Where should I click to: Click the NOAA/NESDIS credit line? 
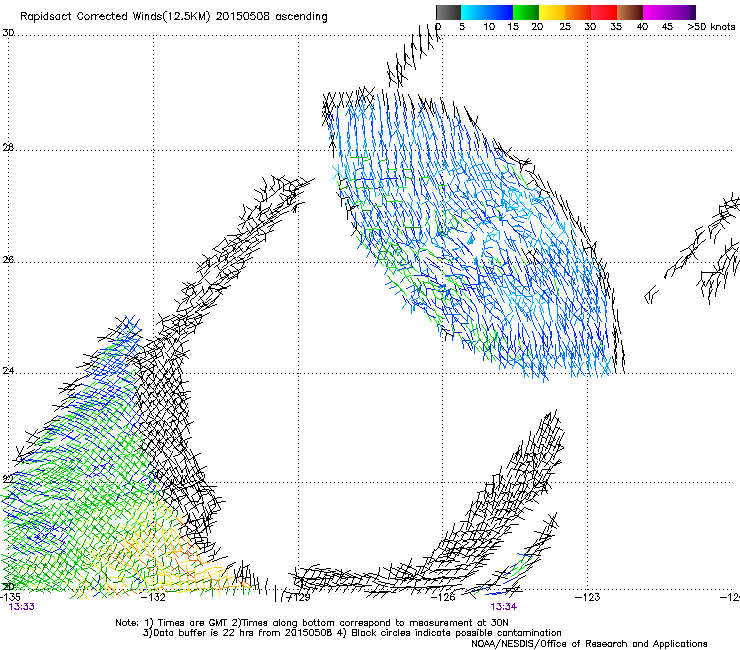[x=589, y=644]
